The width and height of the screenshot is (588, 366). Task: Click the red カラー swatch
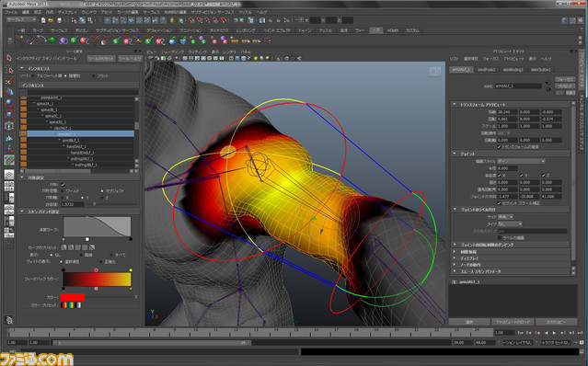point(73,297)
